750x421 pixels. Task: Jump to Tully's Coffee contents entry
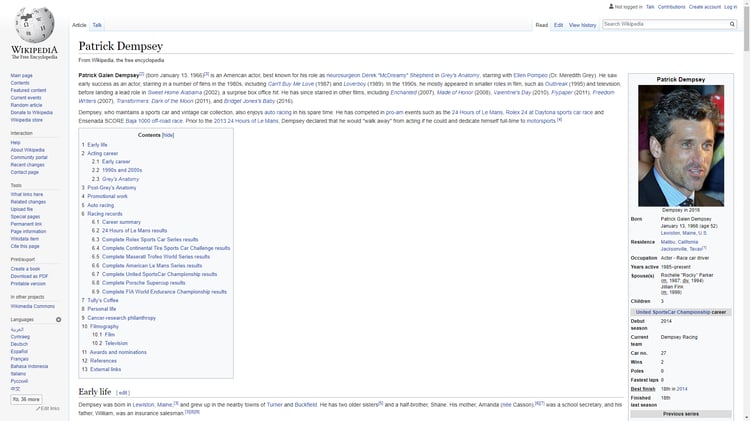pos(103,300)
